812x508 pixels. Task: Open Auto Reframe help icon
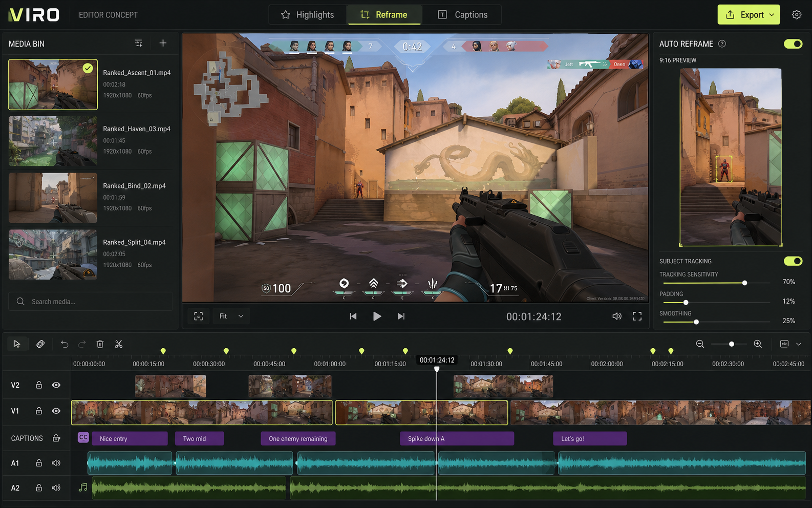tap(722, 44)
